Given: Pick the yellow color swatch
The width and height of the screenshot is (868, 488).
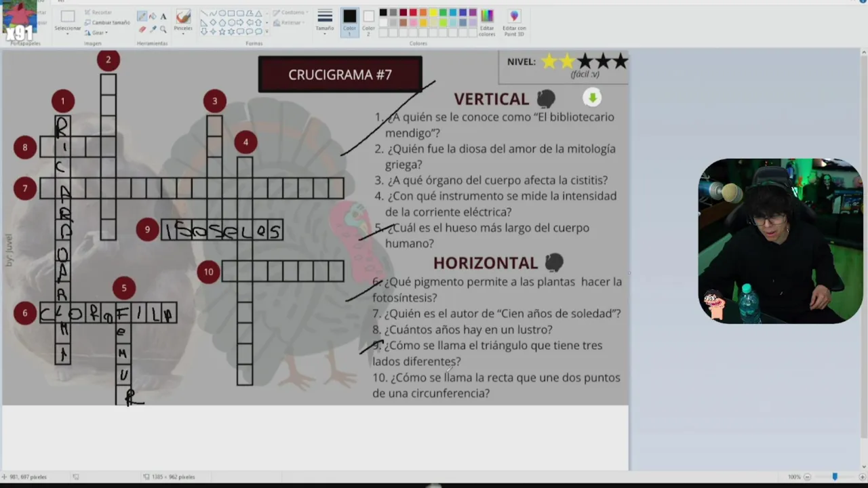Looking at the screenshot, I should 433,12.
